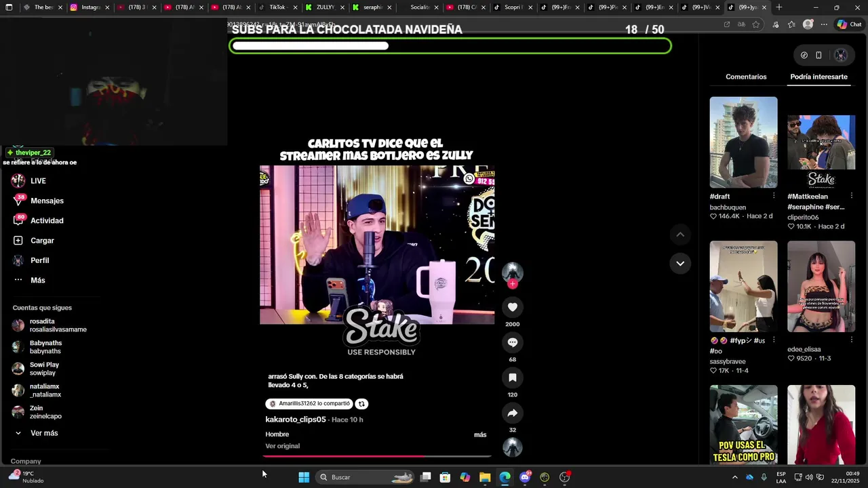Open the comments bubble icon

[513, 342]
